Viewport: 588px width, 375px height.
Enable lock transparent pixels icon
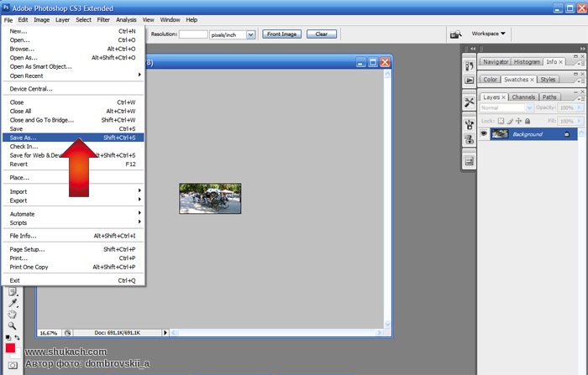[x=501, y=121]
